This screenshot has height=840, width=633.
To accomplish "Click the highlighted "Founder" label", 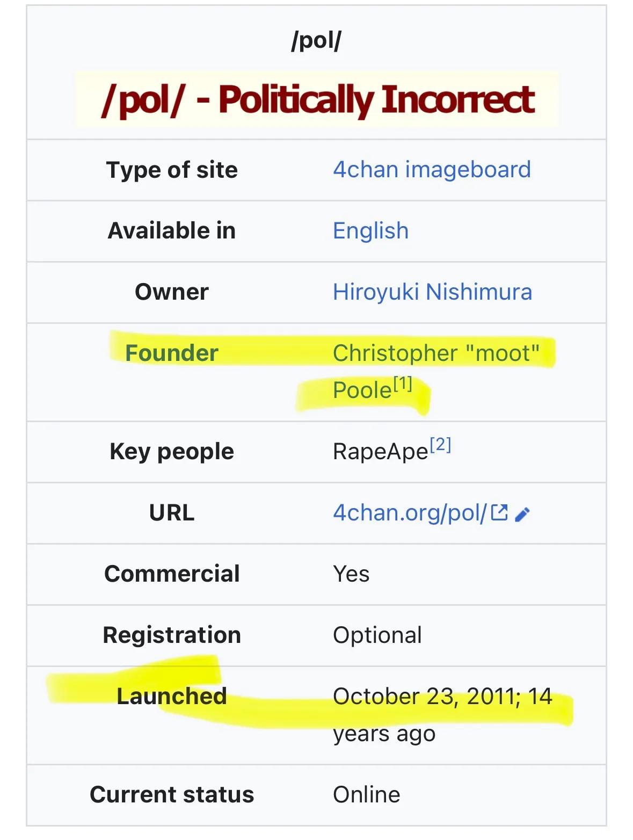I will pos(172,353).
